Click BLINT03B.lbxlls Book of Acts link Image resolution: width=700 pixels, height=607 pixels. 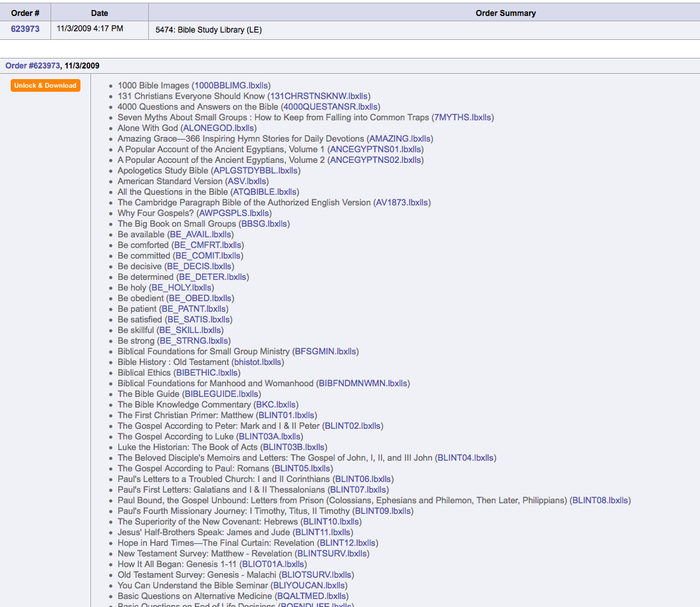coord(294,447)
